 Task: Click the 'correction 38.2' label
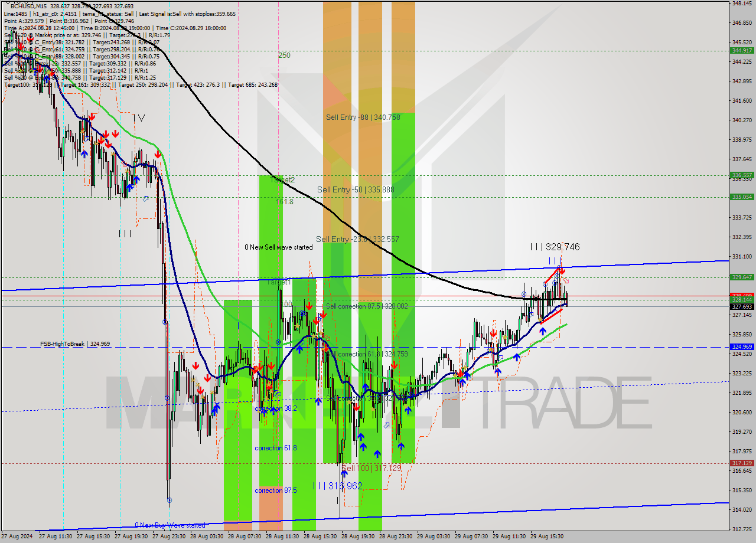click(x=276, y=408)
